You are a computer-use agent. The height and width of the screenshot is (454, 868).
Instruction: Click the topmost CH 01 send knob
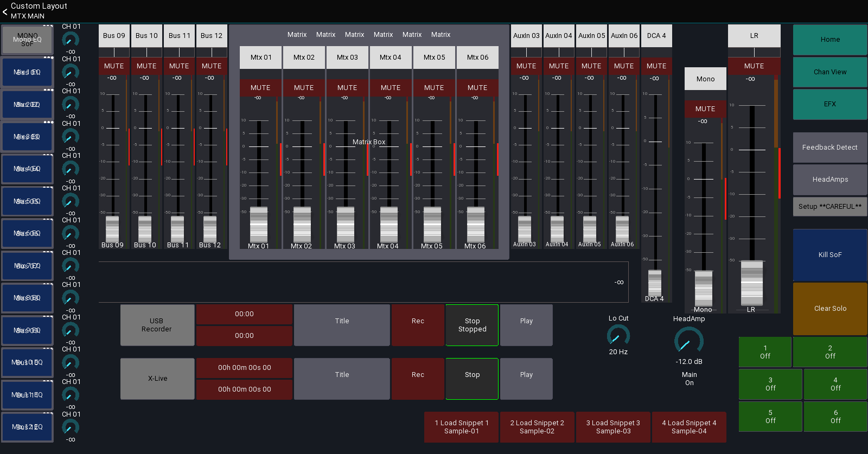tap(71, 40)
